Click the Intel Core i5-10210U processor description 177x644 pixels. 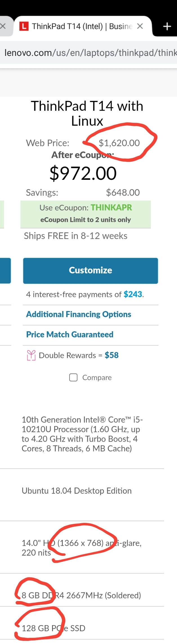click(x=82, y=434)
